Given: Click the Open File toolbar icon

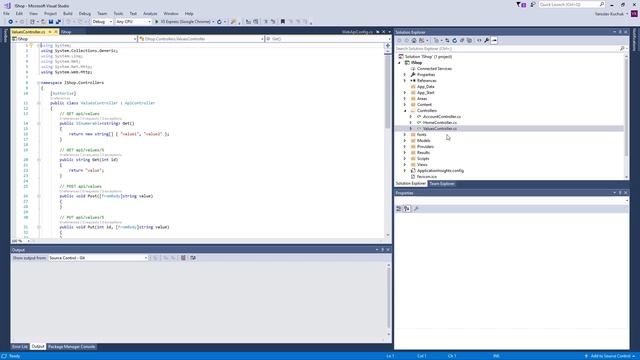Looking at the screenshot, I should point(43,22).
